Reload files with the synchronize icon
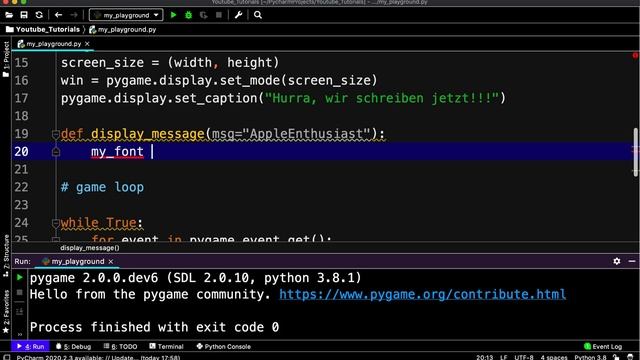The height and width of the screenshot is (360, 640). point(39,15)
